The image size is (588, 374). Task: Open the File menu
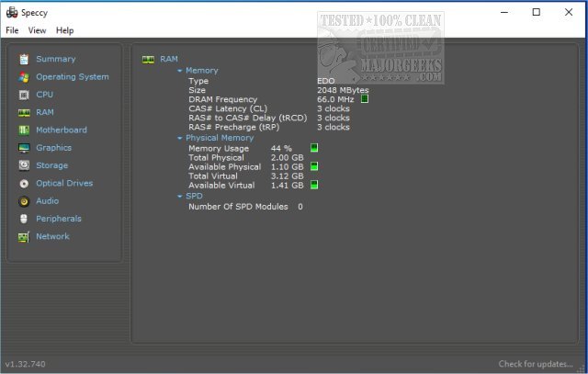[x=12, y=30]
